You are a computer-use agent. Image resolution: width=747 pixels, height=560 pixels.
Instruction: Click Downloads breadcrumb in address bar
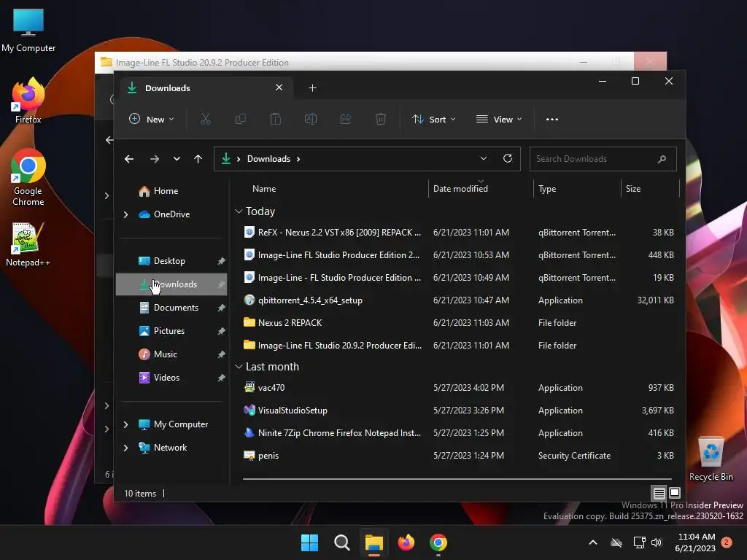tap(268, 159)
